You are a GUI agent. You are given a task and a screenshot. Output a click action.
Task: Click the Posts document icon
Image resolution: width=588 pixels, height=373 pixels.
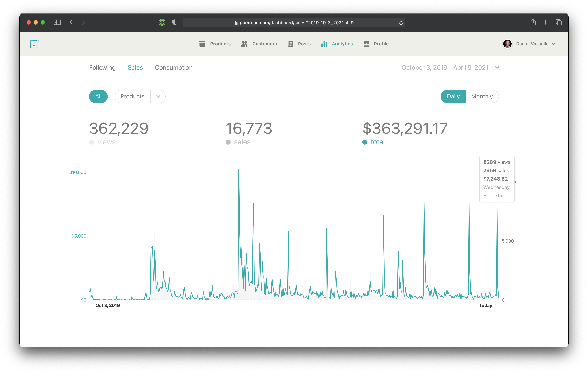290,44
